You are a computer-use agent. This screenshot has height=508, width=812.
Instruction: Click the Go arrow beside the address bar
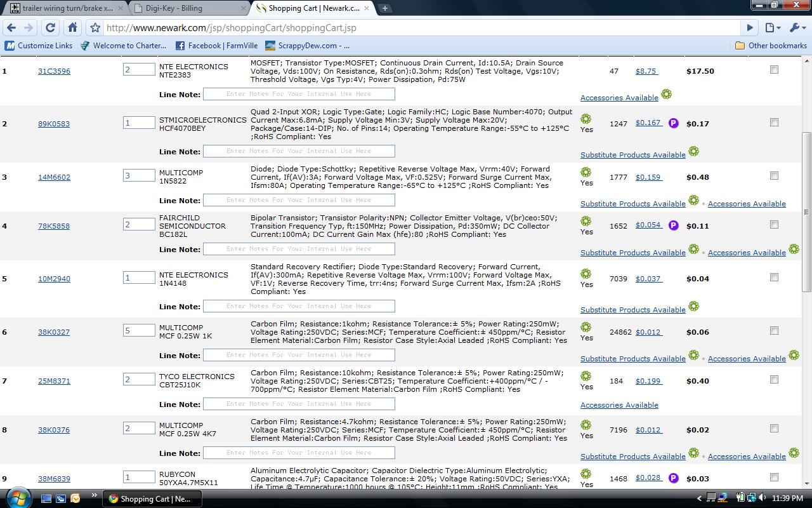[750, 28]
